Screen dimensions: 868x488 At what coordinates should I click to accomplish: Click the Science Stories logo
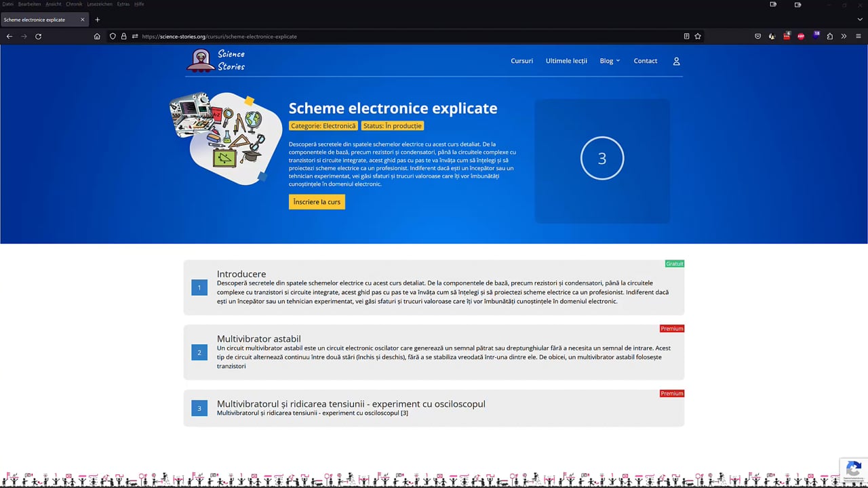(216, 60)
